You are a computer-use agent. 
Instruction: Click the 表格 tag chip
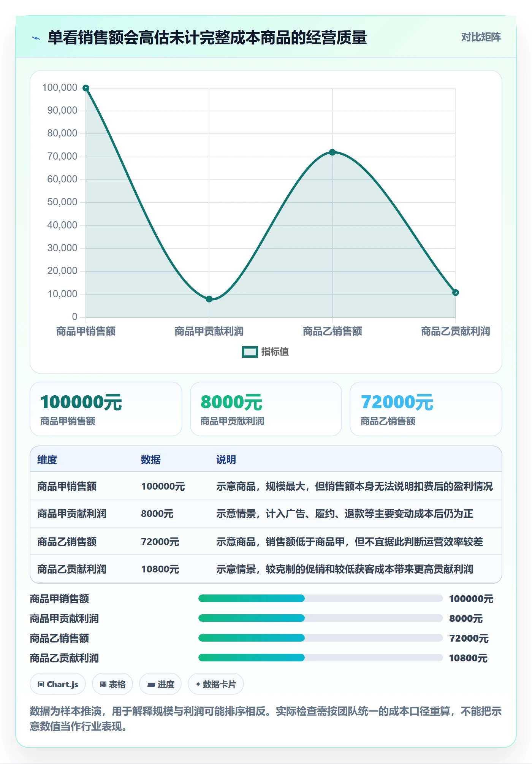[x=112, y=684]
